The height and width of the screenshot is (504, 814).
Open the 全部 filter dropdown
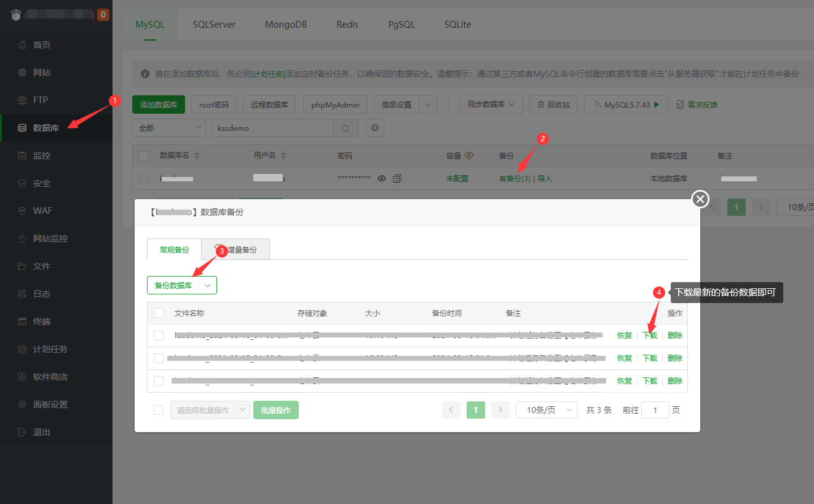(x=169, y=128)
